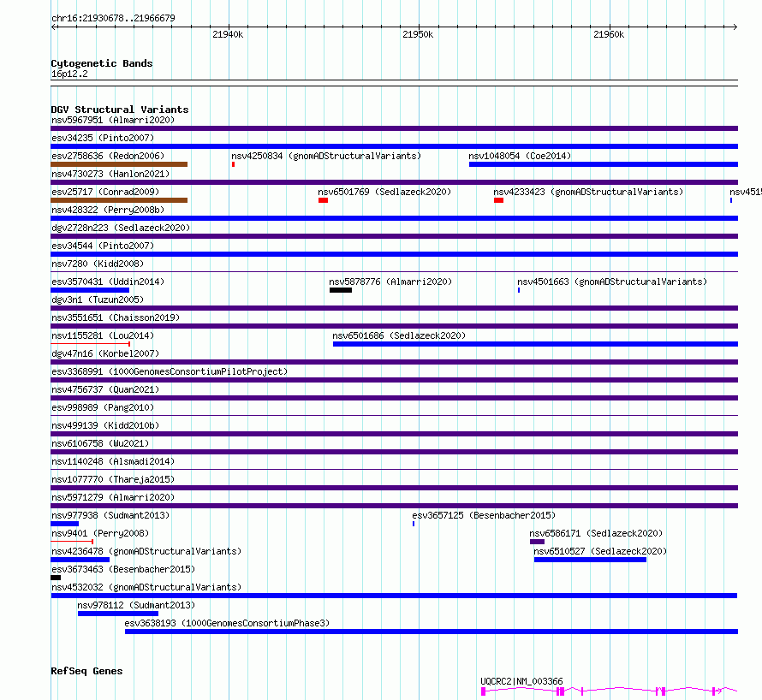
Task: Click the 21950k ruler position
Action: click(418, 34)
